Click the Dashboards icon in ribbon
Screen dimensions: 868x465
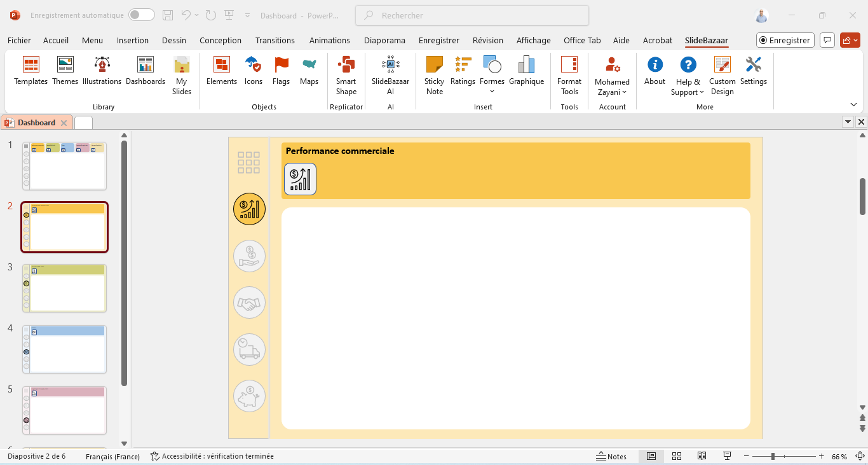click(x=145, y=71)
